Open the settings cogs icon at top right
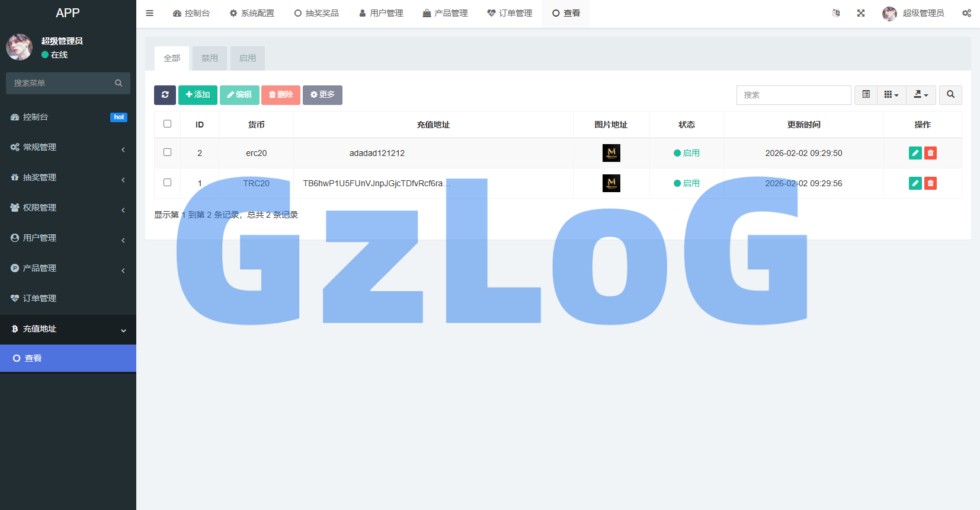 [x=966, y=13]
